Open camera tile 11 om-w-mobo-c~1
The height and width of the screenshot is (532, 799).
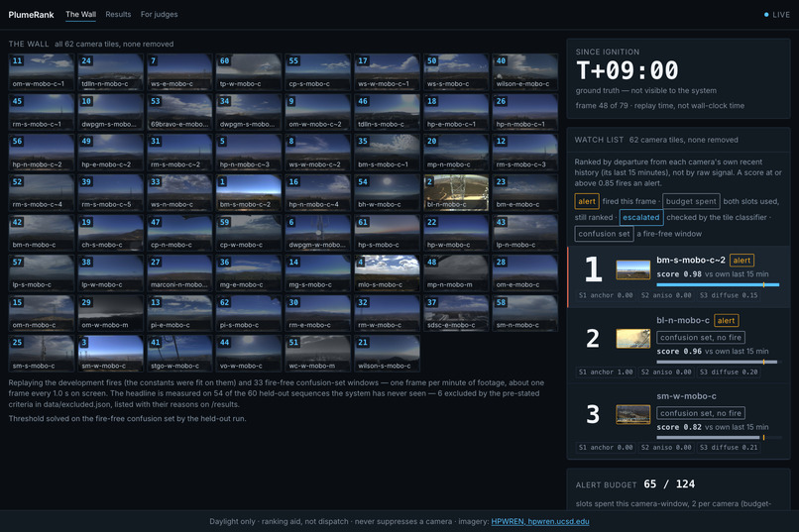(x=42, y=71)
